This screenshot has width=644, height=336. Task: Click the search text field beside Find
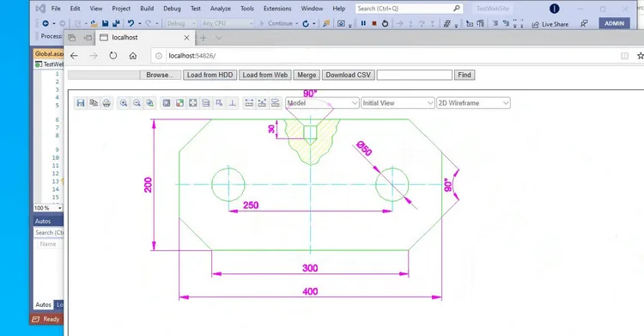click(415, 75)
